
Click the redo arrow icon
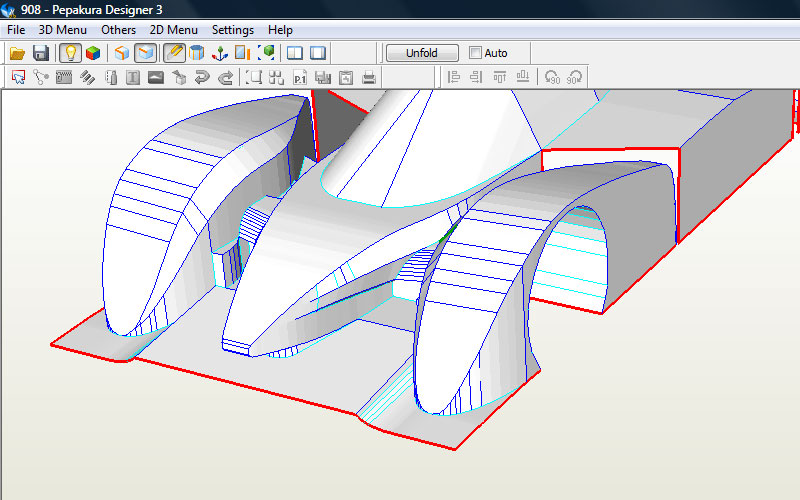(225, 77)
